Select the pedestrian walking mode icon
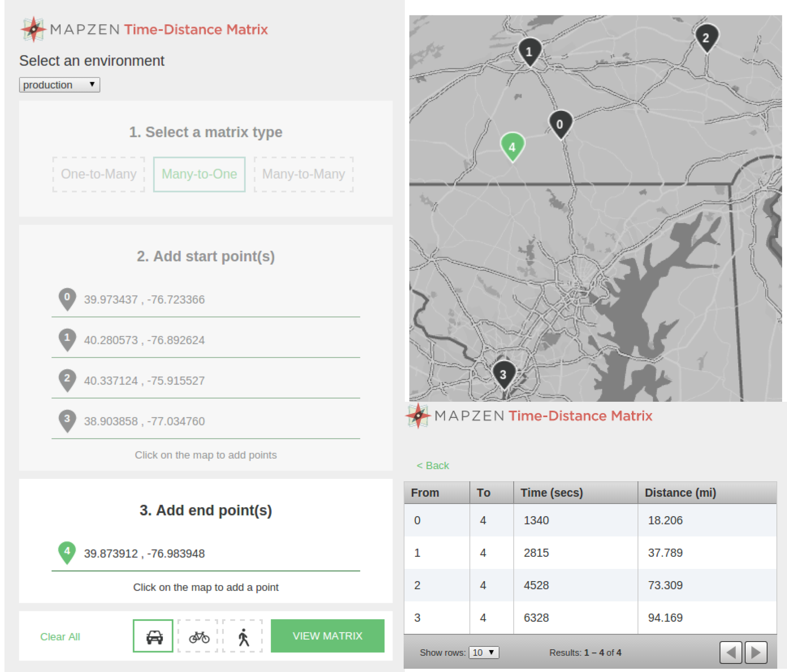The width and height of the screenshot is (787, 672). pyautogui.click(x=243, y=636)
